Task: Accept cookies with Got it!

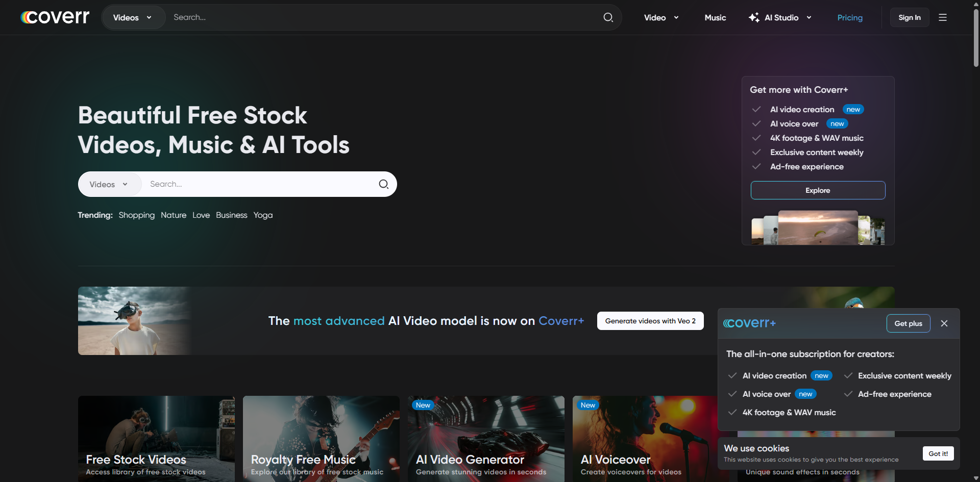Action: click(x=938, y=453)
